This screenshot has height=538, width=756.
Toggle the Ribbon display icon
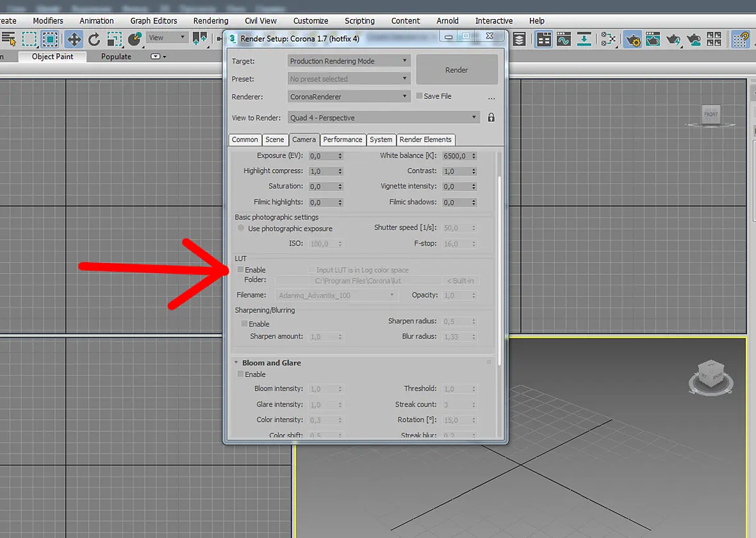(x=544, y=39)
